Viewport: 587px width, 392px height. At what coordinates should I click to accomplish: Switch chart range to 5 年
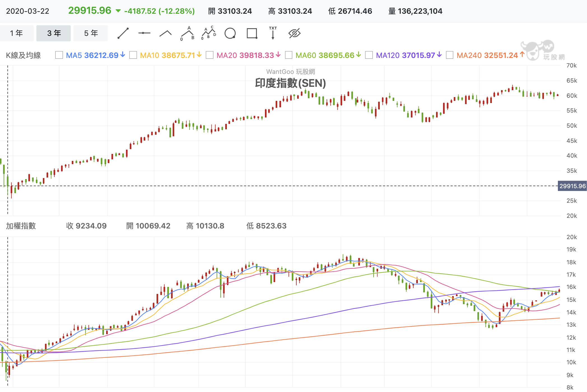(91, 33)
